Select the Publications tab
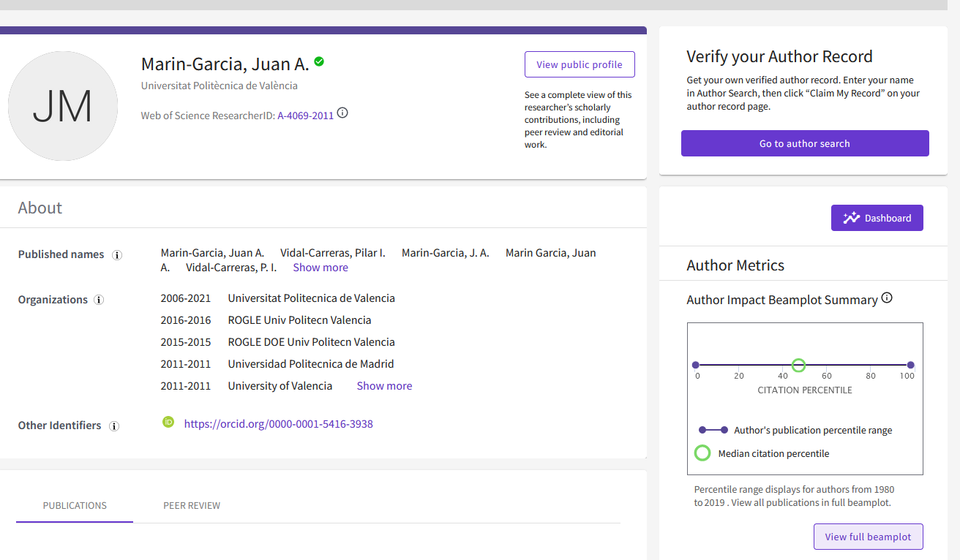Screen dimensions: 960x560 click(75, 505)
